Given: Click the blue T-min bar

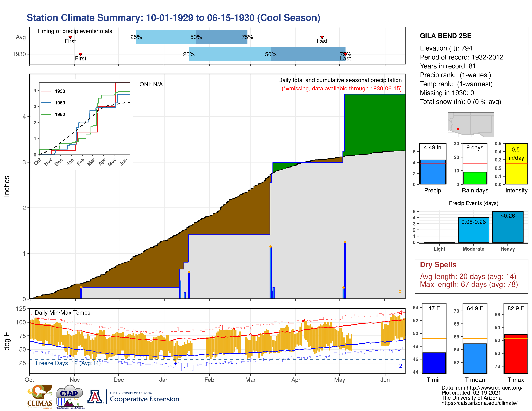Looking at the screenshot, I should (x=434, y=363).
